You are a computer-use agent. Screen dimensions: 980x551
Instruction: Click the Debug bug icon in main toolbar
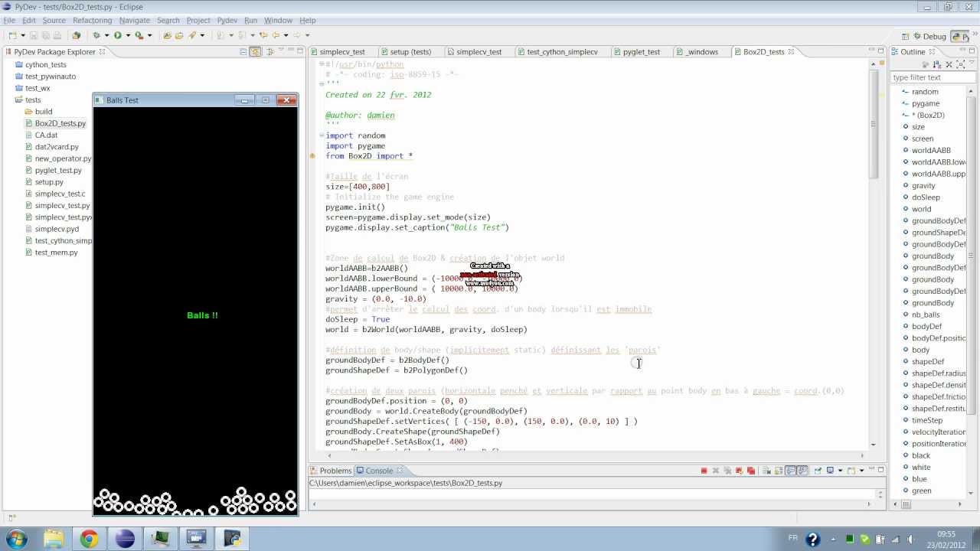[96, 35]
